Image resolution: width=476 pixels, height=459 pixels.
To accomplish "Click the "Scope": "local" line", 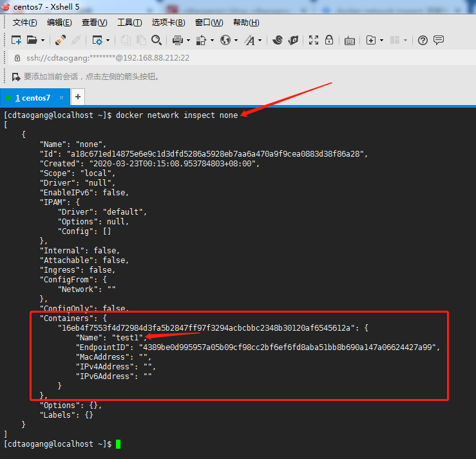I will click(77, 173).
